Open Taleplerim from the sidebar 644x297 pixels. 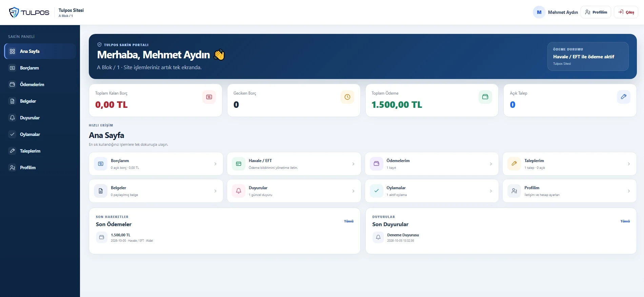(x=40, y=151)
